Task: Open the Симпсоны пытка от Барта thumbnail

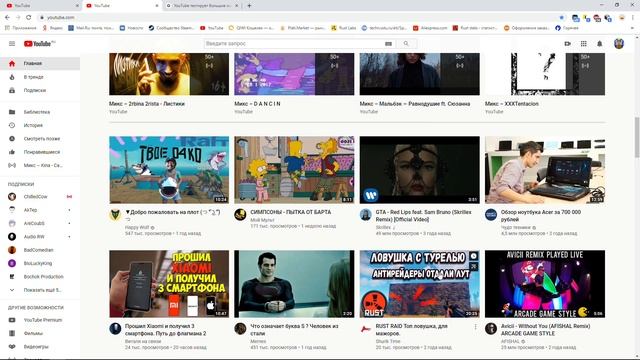Action: pos(294,170)
